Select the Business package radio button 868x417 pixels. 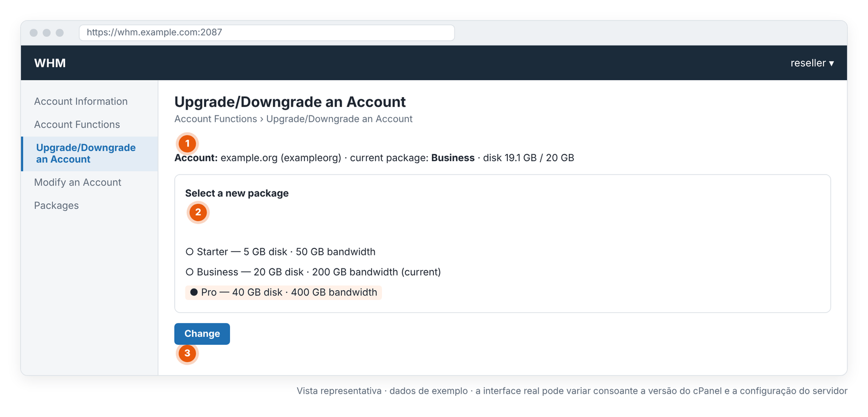[x=189, y=272]
